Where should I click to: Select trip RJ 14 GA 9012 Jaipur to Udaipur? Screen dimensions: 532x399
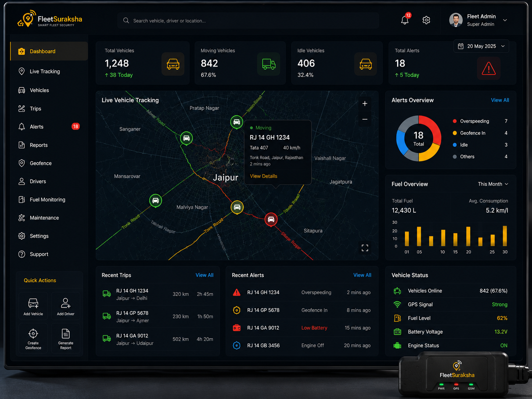point(158,339)
